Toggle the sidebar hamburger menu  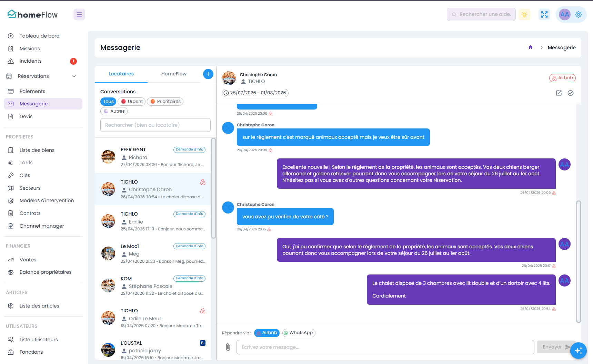[x=79, y=14]
